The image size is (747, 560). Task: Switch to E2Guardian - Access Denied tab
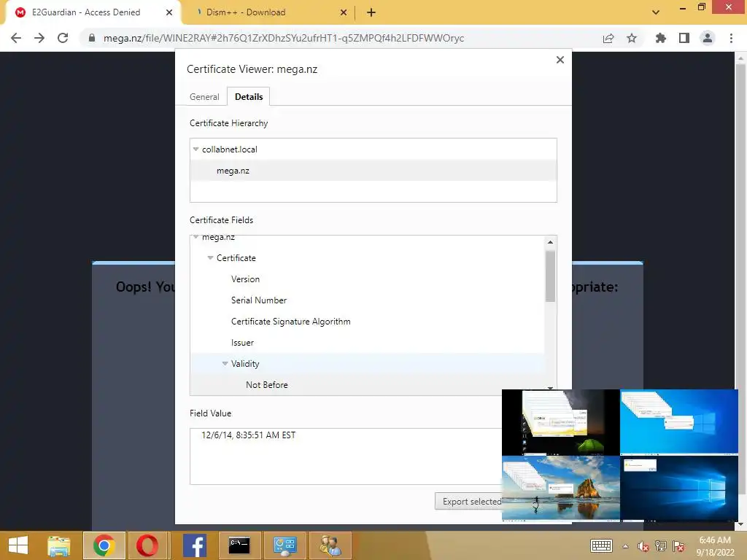pos(86,12)
